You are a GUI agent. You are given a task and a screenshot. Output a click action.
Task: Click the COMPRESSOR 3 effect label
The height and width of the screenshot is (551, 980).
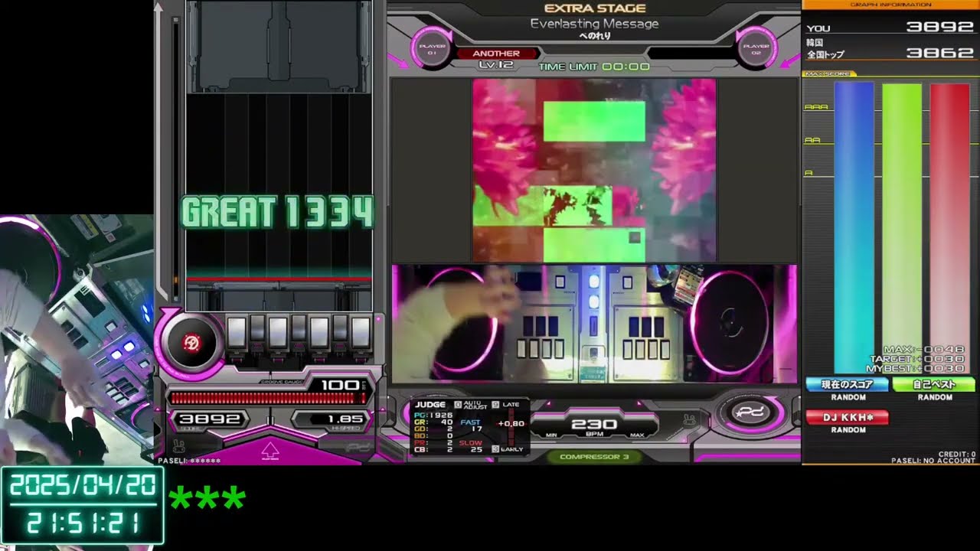(594, 457)
